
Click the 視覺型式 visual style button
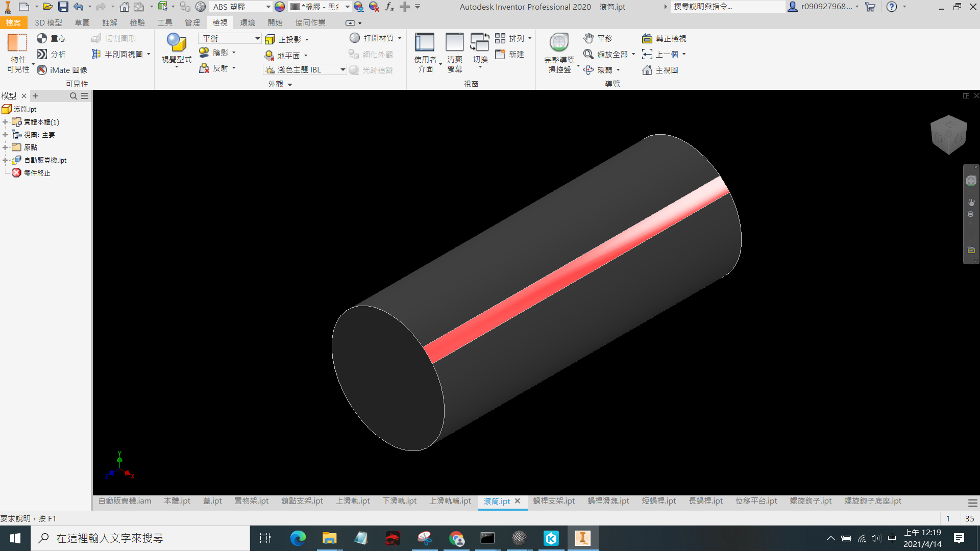click(x=177, y=49)
